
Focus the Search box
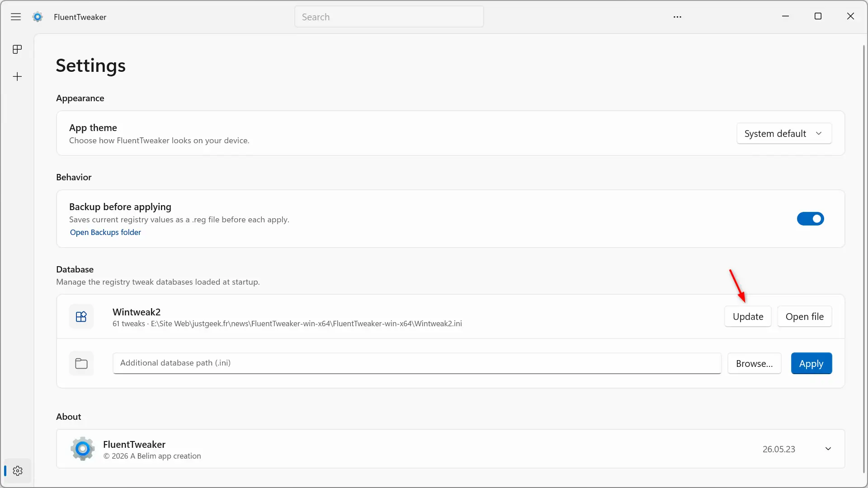tap(389, 17)
